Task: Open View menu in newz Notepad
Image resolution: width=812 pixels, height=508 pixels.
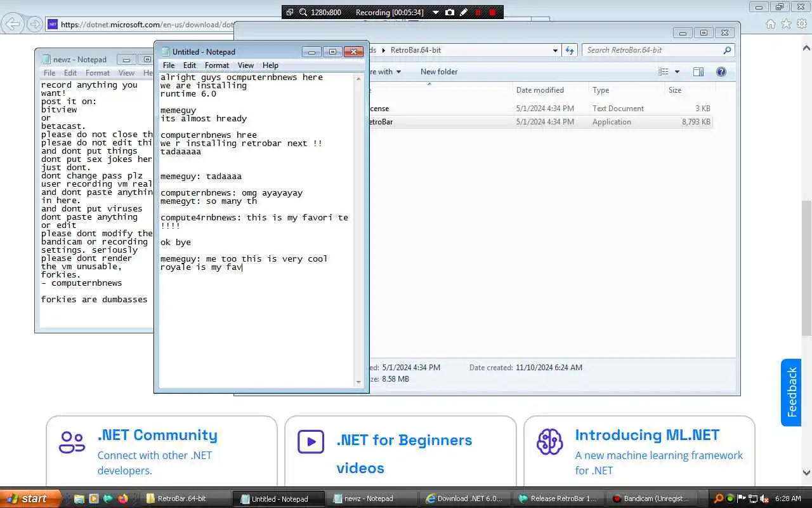Action: click(126, 73)
